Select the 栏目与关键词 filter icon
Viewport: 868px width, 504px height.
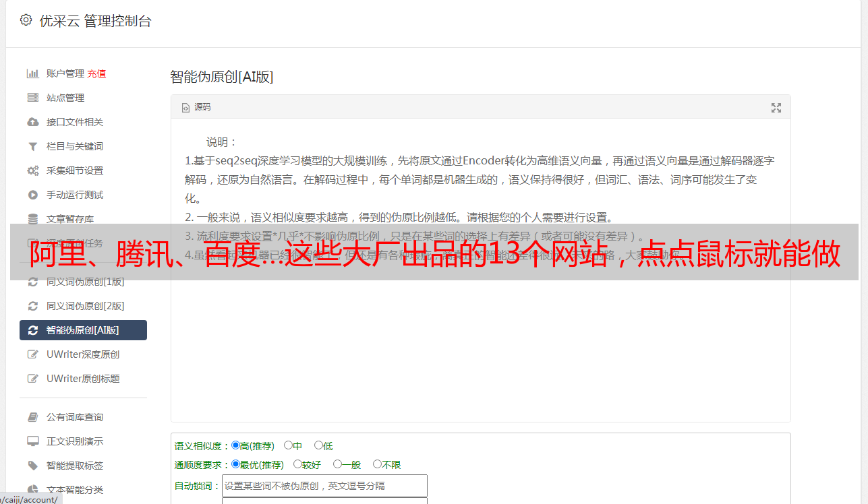(32, 146)
